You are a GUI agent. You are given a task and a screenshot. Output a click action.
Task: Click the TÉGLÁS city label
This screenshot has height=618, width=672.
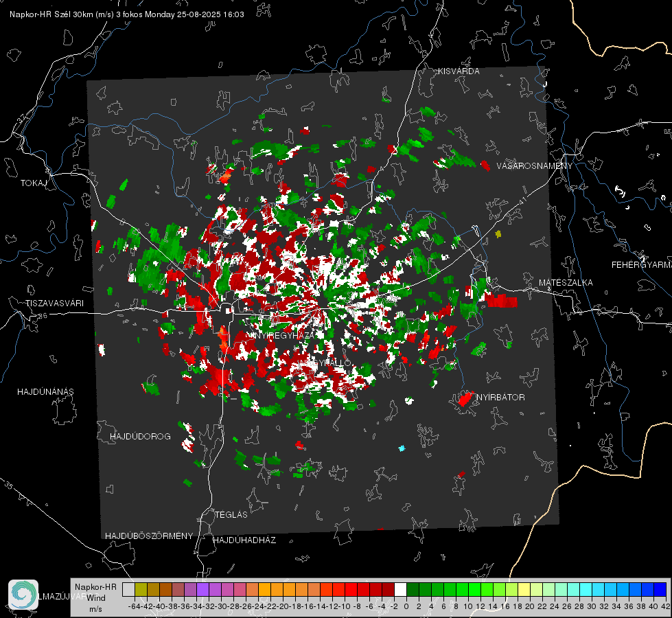click(x=231, y=515)
